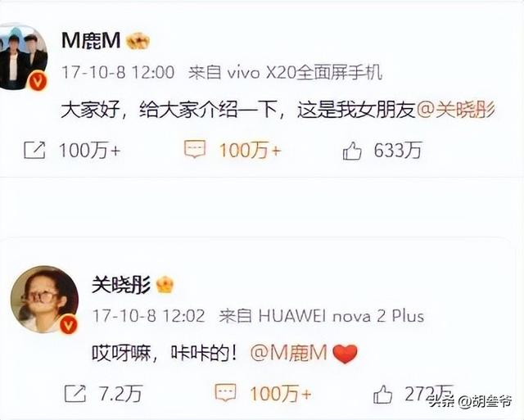This screenshot has width=524, height=420.
Task: Open comments icon on M鹿M's post
Action: coord(195,149)
